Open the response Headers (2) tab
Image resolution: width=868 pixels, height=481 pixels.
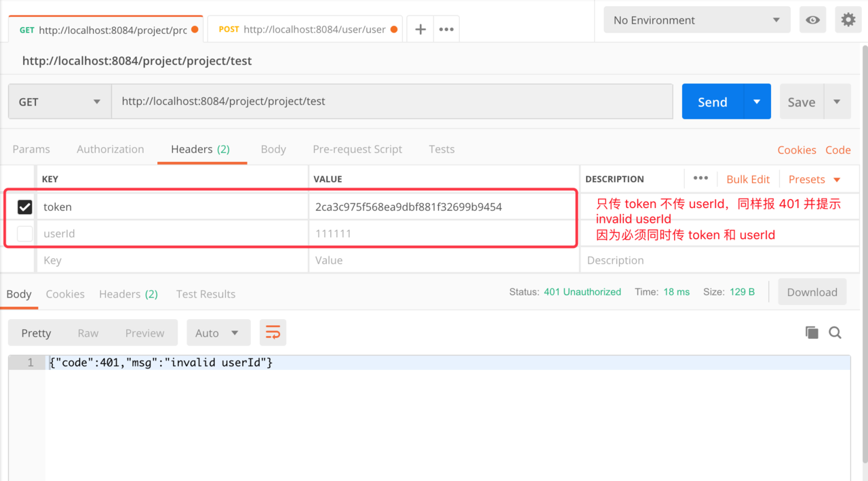(x=128, y=293)
